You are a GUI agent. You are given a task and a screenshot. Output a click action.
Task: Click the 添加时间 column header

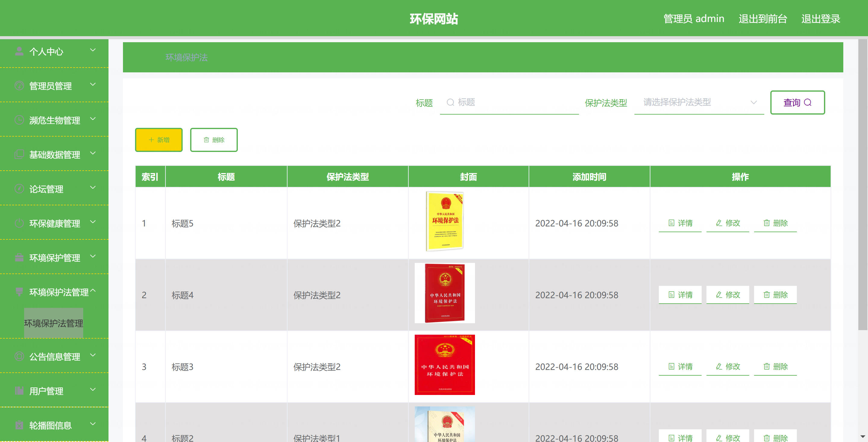point(589,176)
